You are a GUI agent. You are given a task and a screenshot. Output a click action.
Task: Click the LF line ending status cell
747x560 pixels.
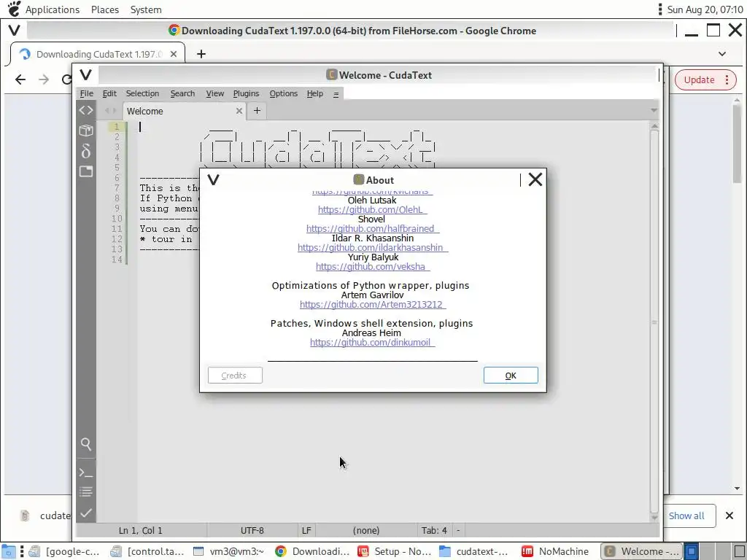pos(306,530)
